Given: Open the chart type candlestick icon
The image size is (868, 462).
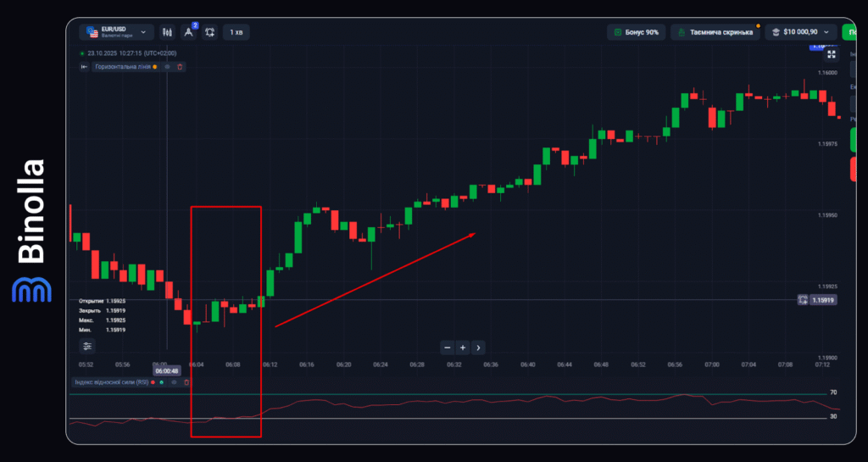Looking at the screenshot, I should click(x=167, y=32).
